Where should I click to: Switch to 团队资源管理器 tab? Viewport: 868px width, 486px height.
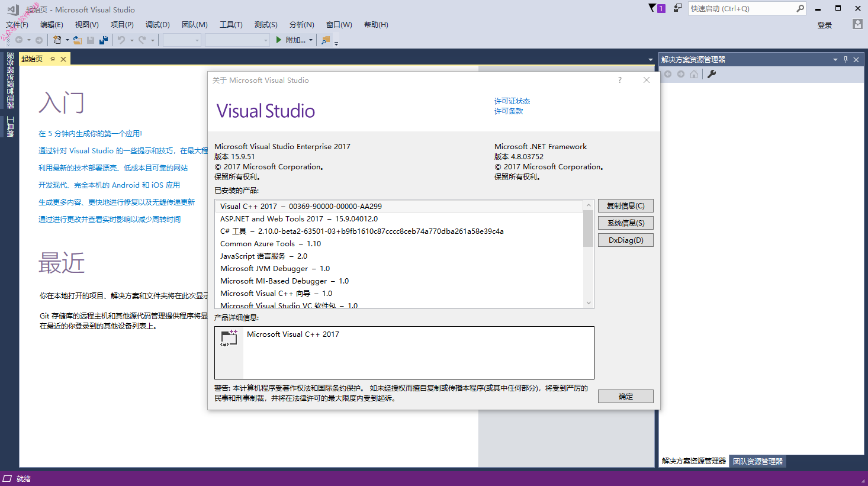tap(758, 461)
